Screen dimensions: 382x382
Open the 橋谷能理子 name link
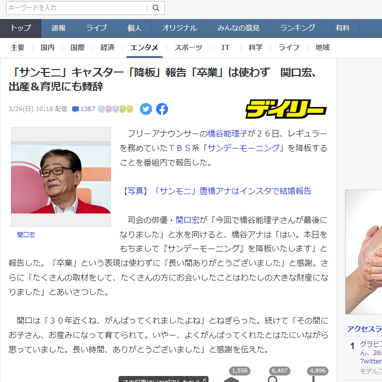(227, 134)
